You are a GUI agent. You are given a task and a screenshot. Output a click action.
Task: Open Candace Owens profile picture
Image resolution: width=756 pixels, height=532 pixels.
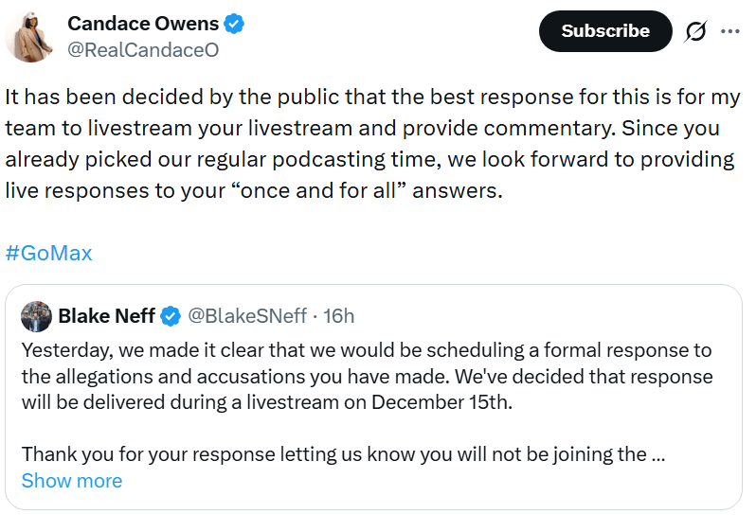29,37
